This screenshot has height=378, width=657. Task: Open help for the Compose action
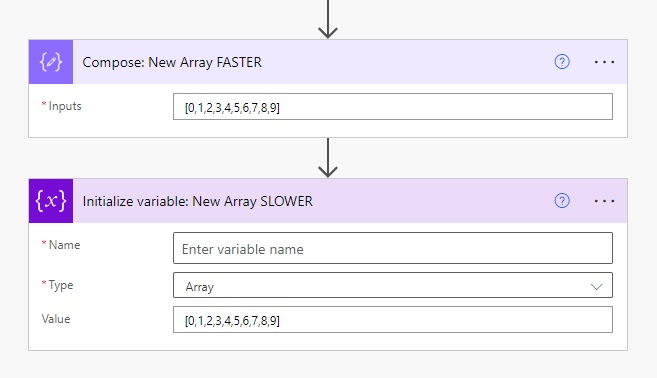[562, 62]
